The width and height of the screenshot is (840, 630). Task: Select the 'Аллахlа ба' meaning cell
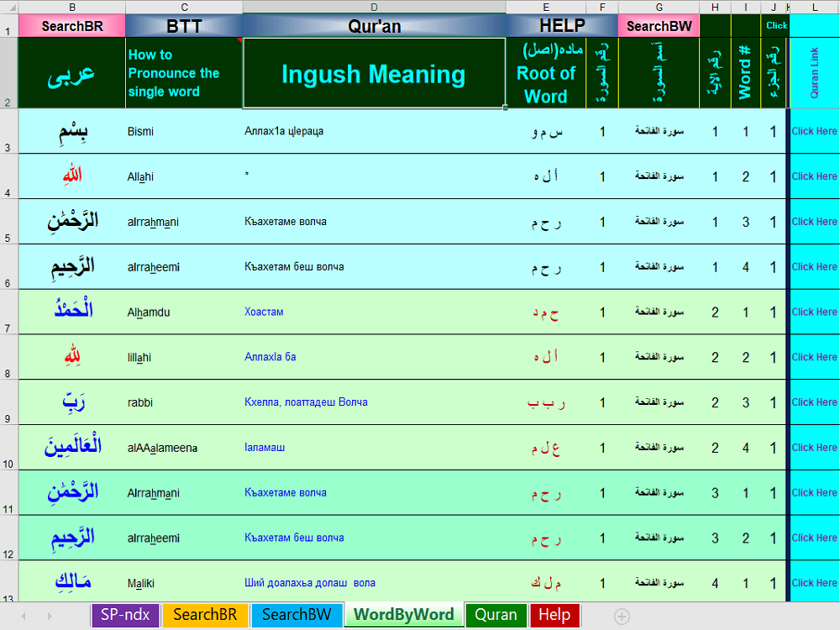[374, 357]
